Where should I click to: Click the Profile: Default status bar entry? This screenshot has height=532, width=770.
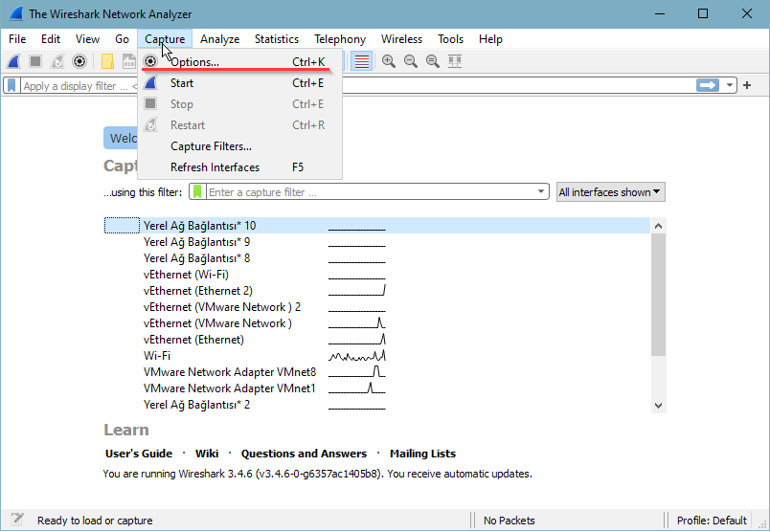click(712, 521)
